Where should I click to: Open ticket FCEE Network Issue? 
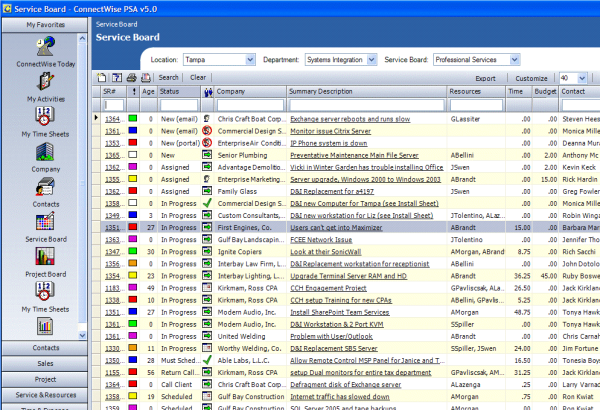321,240
